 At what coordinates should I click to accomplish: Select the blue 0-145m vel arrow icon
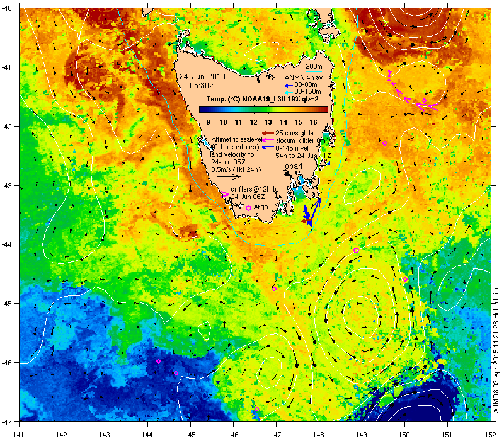point(268,147)
